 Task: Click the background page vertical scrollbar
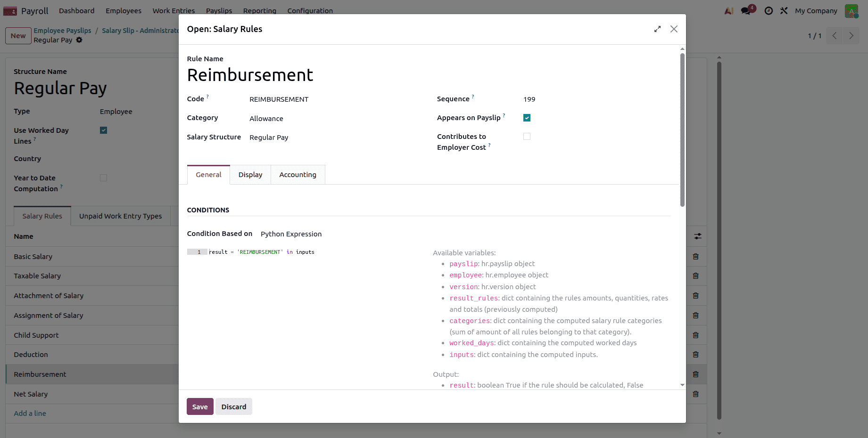click(719, 240)
